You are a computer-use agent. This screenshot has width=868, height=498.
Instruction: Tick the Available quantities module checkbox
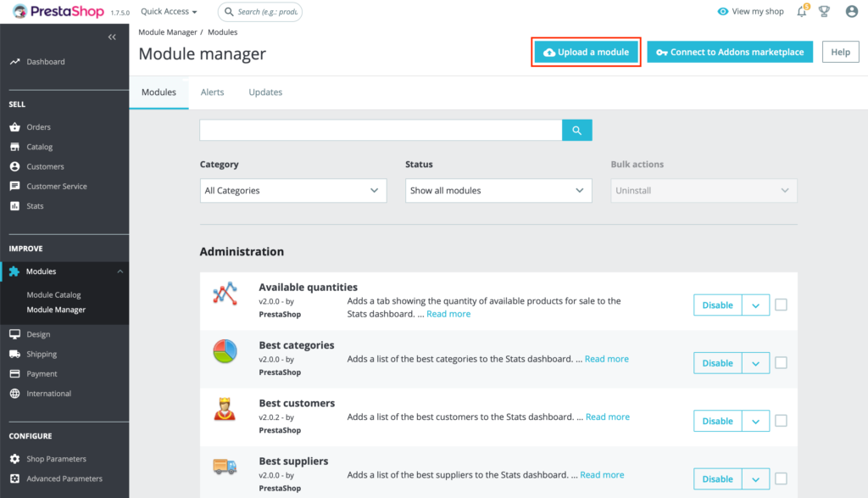click(781, 305)
